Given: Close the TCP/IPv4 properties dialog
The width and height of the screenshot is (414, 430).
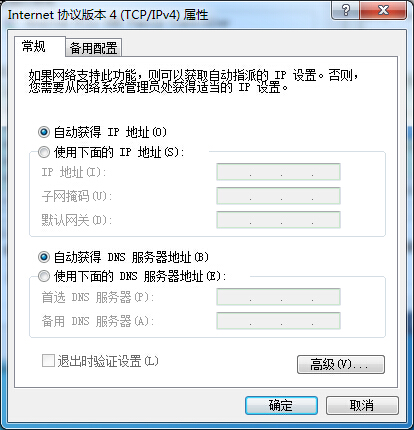Looking at the screenshot, I should point(383,10).
